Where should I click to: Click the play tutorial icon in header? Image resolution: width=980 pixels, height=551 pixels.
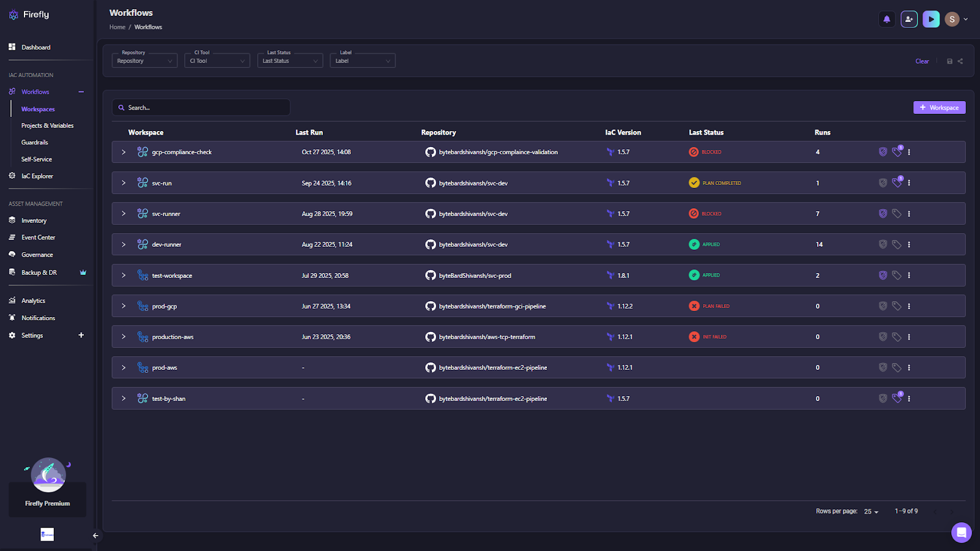tap(931, 19)
